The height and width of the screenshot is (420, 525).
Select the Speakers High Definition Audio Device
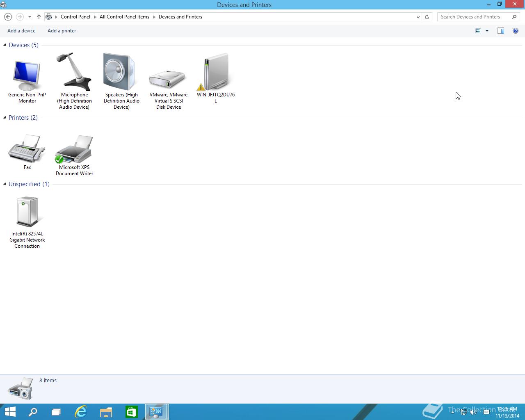pos(121,81)
